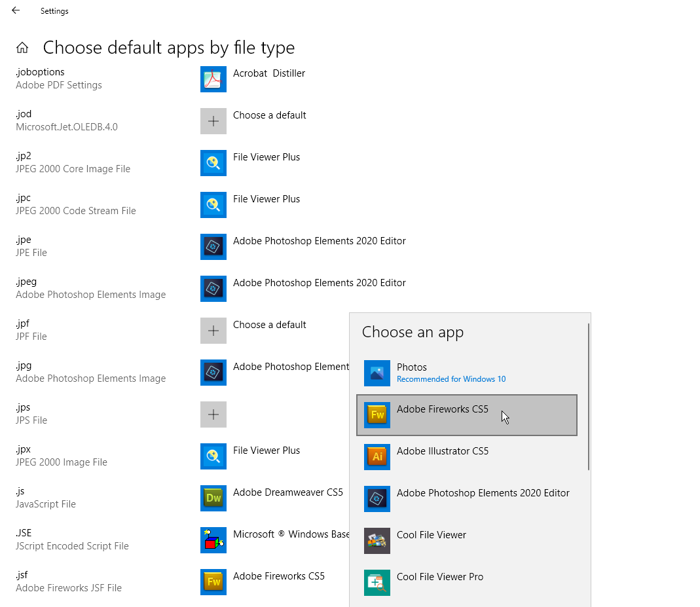Screen dimensions: 700x607
Task: Click Photoshop Elements icon for .jpe
Action: tap(213, 247)
